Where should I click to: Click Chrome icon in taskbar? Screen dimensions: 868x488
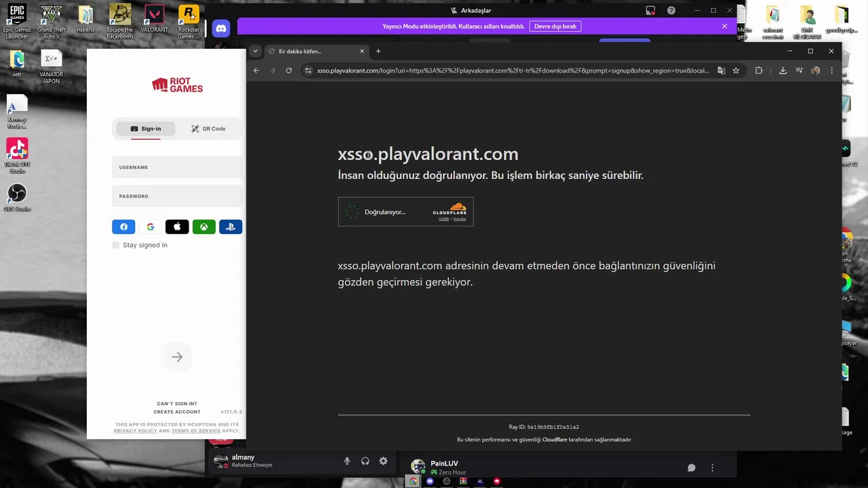tap(413, 481)
